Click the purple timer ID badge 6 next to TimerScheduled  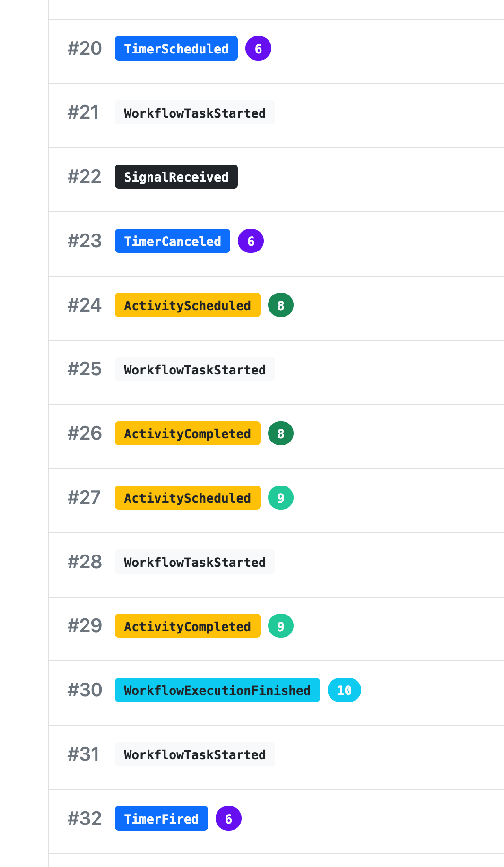point(258,48)
